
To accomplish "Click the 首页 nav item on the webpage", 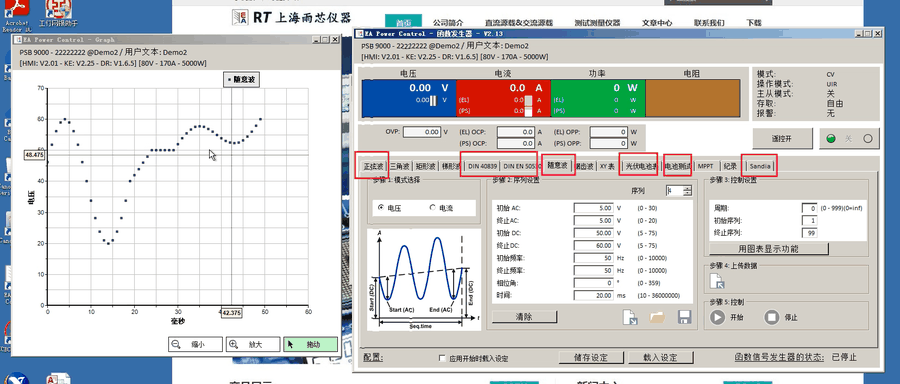I will coord(404,23).
